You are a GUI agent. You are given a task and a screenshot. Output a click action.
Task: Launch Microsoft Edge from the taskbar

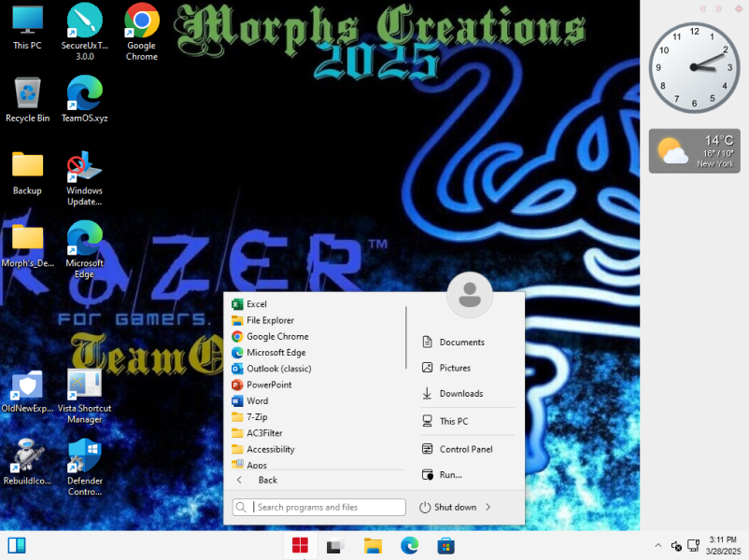click(x=409, y=546)
